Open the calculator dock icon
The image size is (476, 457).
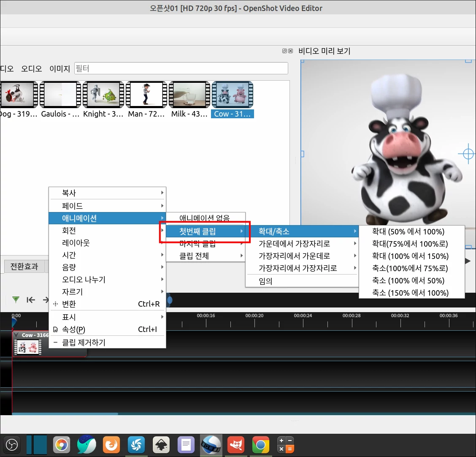click(286, 445)
